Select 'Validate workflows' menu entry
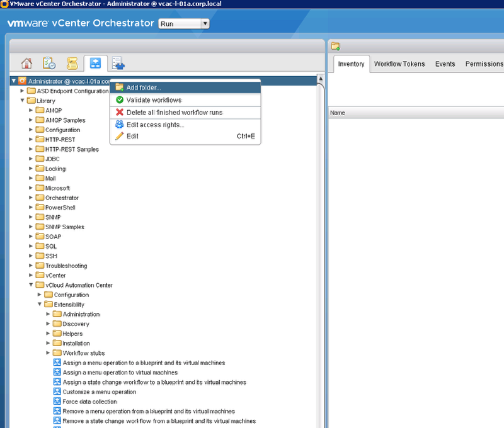 [x=153, y=100]
